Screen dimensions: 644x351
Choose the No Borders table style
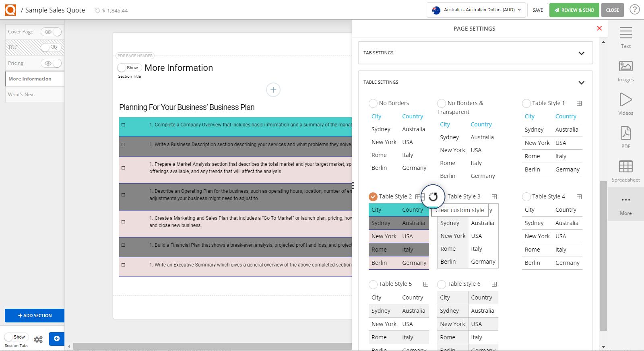pos(373,103)
